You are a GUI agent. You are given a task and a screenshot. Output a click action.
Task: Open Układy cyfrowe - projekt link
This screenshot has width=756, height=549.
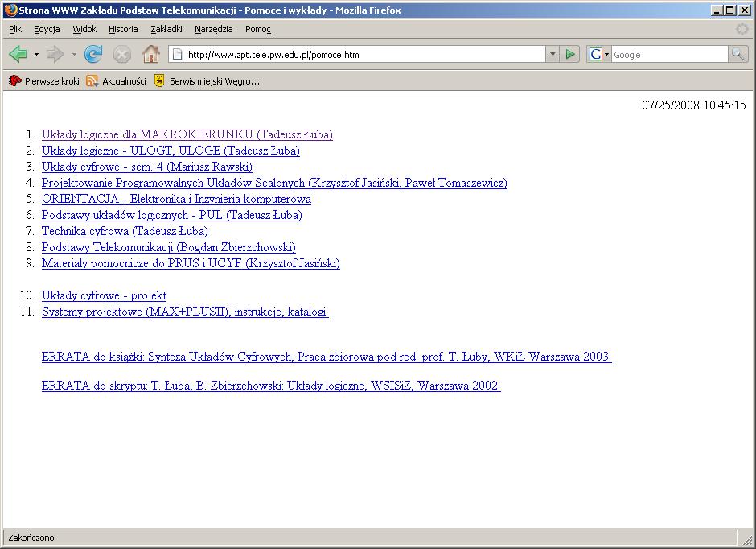click(x=104, y=295)
